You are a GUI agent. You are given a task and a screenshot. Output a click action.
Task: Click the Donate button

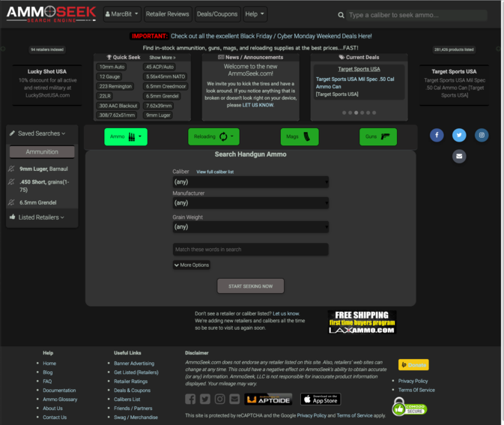tap(413, 365)
